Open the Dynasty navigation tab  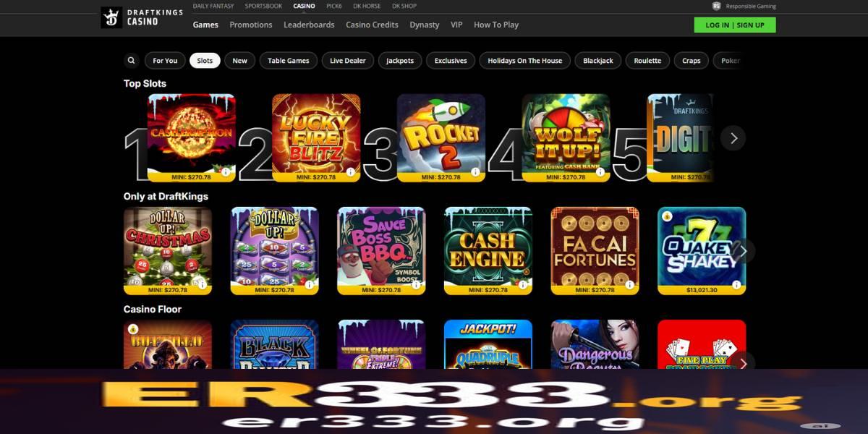pos(425,25)
